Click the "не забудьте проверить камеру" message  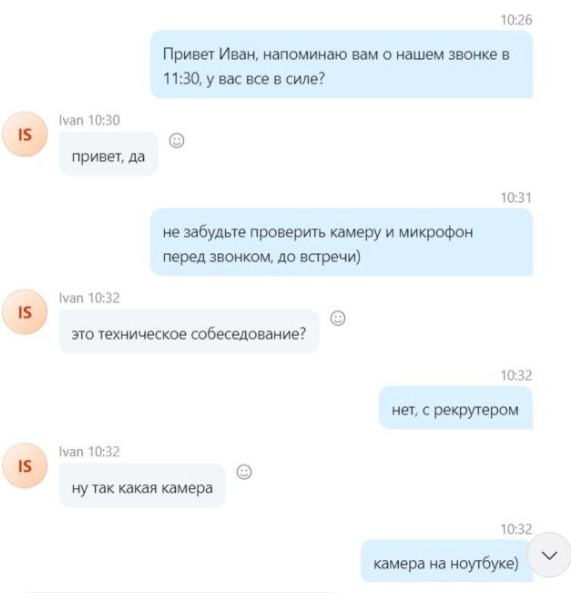341,242
